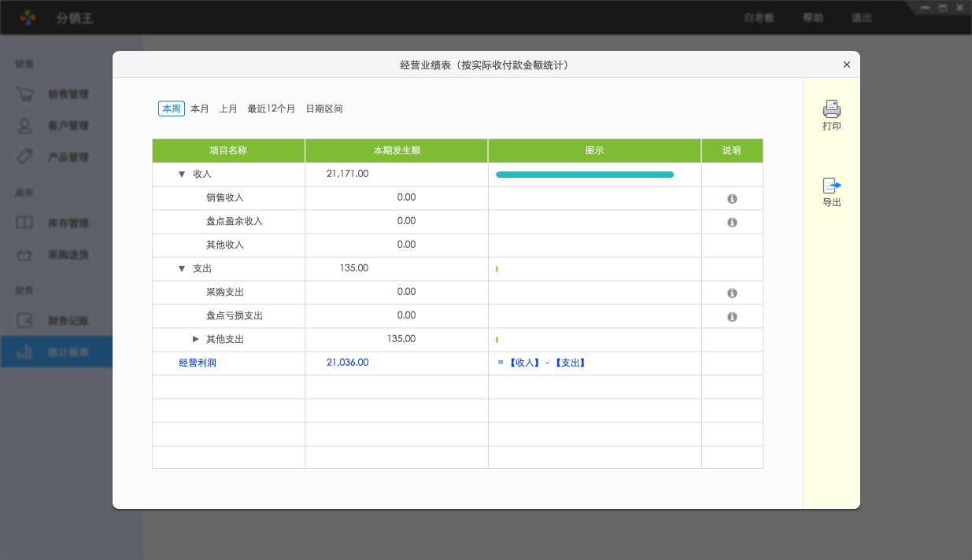Click the teal 收入 progress bar
Image resolution: width=972 pixels, height=560 pixels.
[585, 175]
